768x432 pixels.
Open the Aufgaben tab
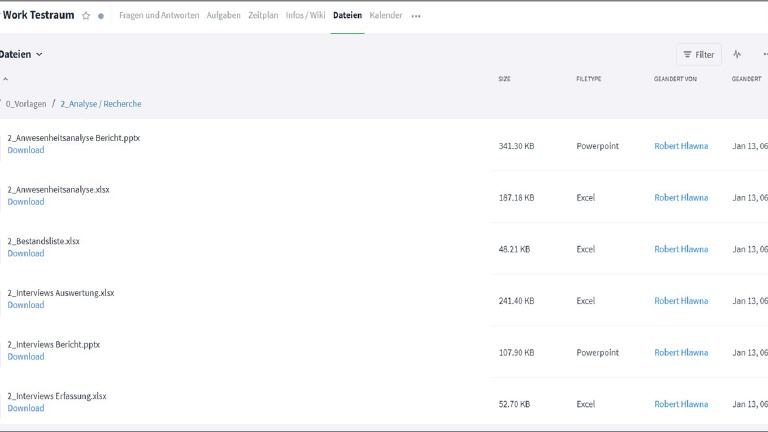223,16
